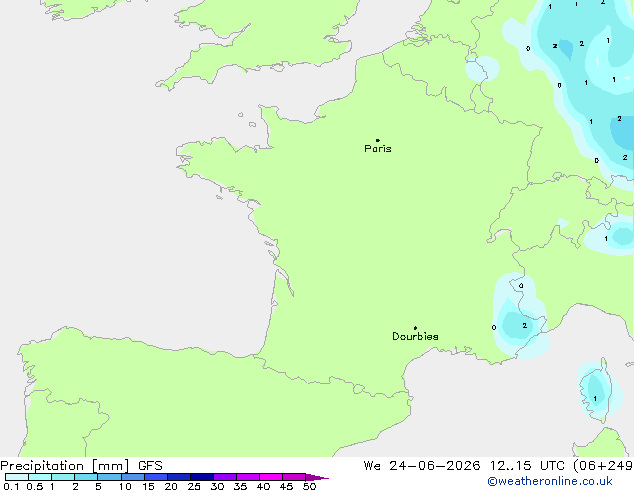Click the '45' legend scale label
This screenshot has height=490, width=634.
286,486
